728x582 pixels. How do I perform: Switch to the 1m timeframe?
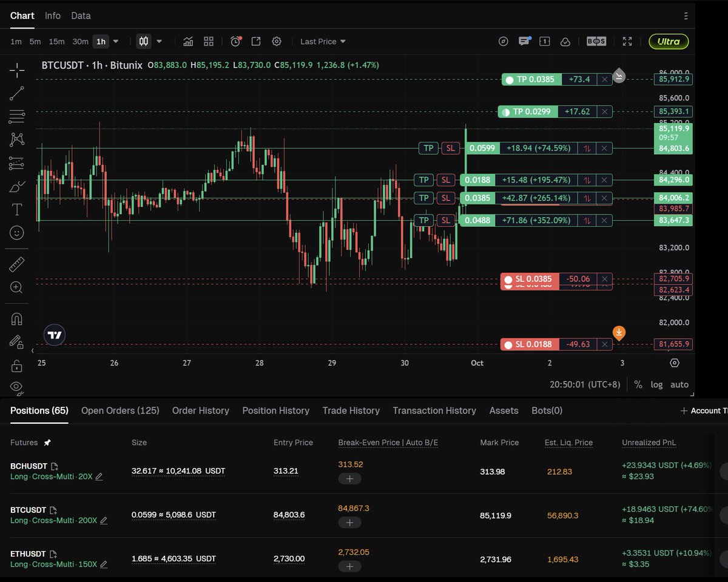tap(16, 41)
